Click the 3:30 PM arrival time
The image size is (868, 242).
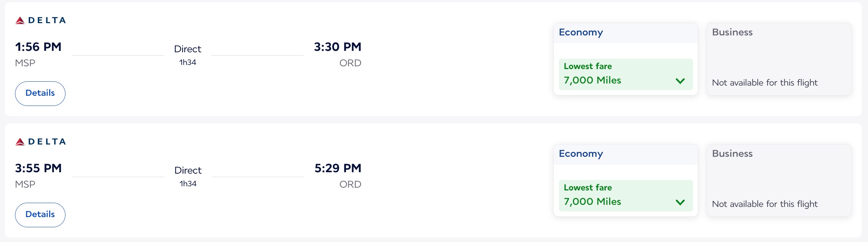(x=337, y=47)
